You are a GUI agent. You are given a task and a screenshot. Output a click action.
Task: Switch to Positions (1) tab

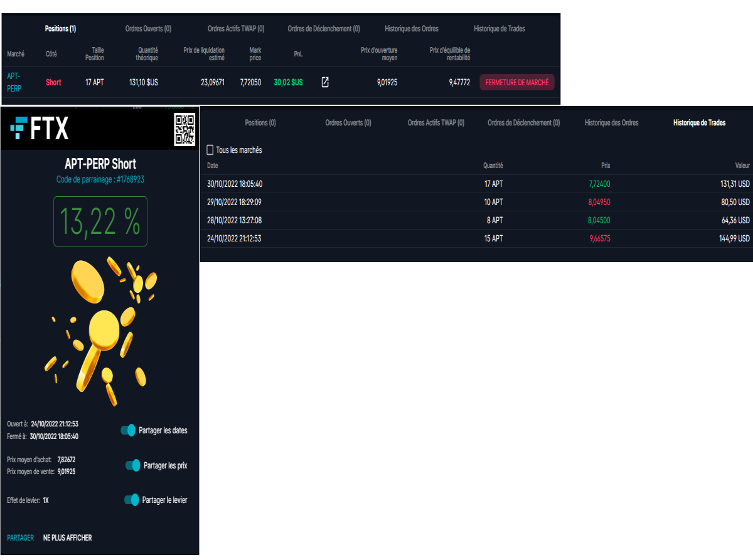click(x=60, y=29)
